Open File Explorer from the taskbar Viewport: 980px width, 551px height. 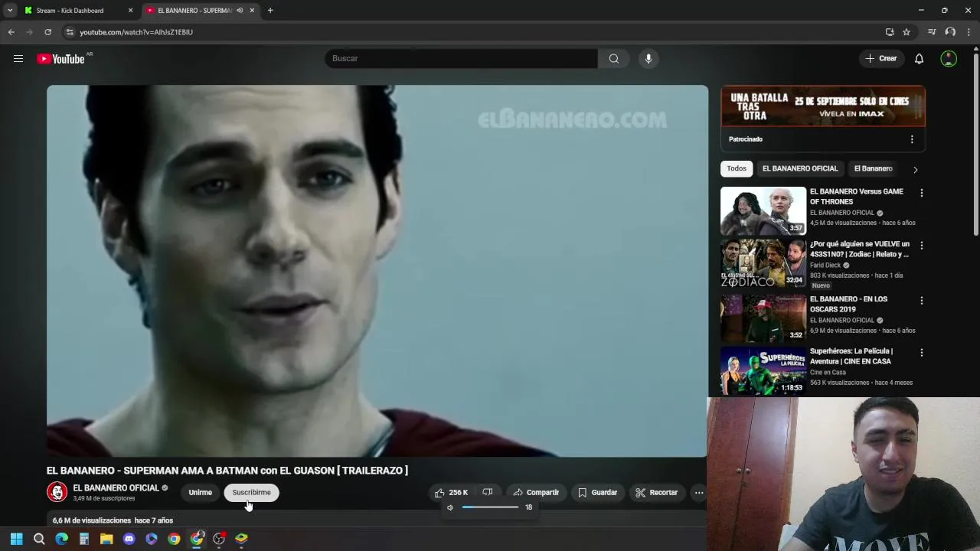pyautogui.click(x=106, y=539)
